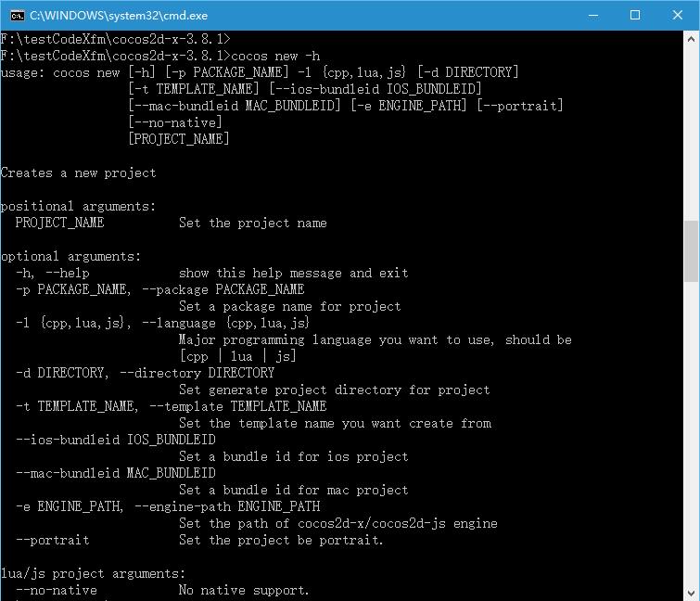This screenshot has height=601, width=700.
Task: Click '[--ios-bundleid IOS_BUNDLEID]' in usage
Action: (375, 89)
